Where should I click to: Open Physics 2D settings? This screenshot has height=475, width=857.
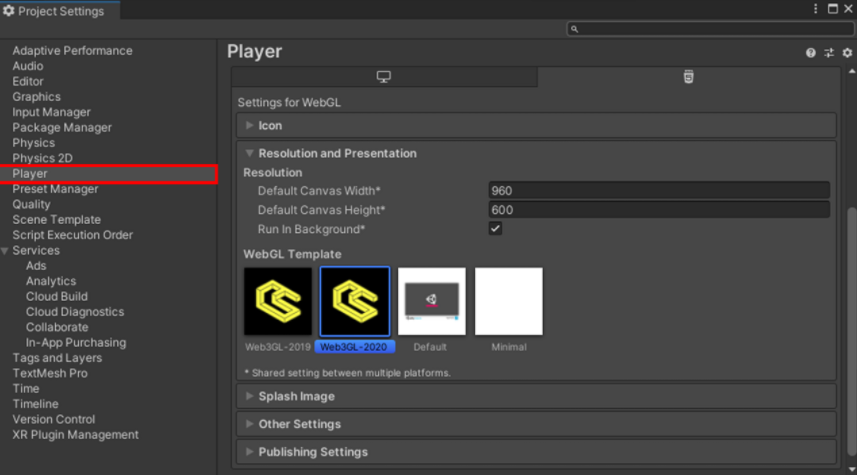point(42,158)
